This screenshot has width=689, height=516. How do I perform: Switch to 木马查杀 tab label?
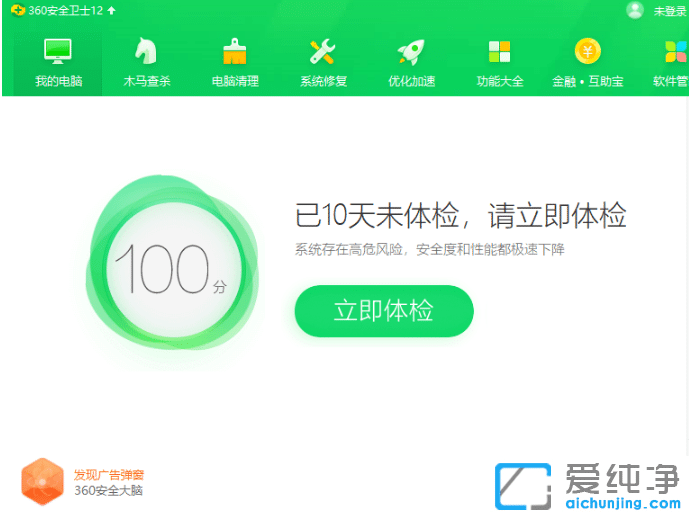click(x=147, y=81)
